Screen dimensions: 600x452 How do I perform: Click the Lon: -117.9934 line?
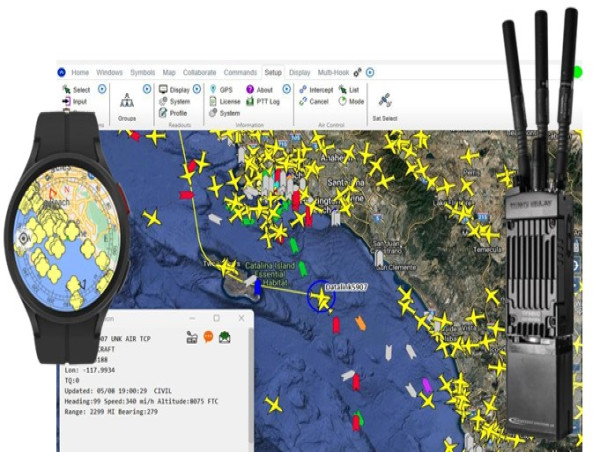point(90,370)
